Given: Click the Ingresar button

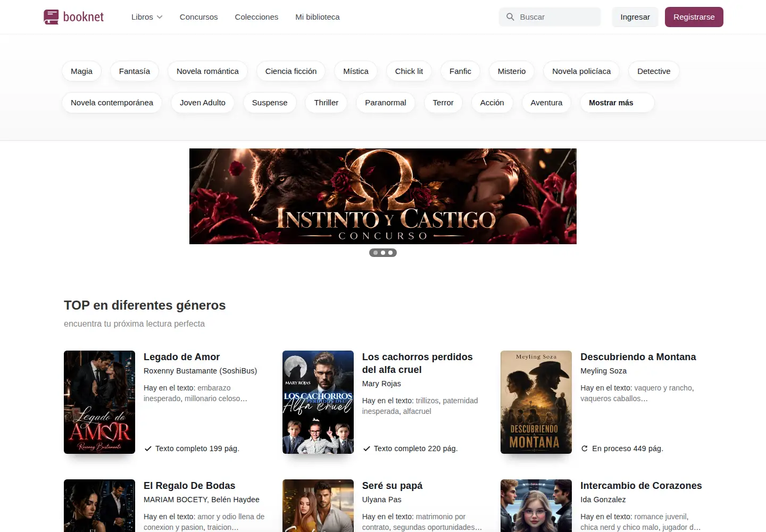Looking at the screenshot, I should [x=635, y=17].
